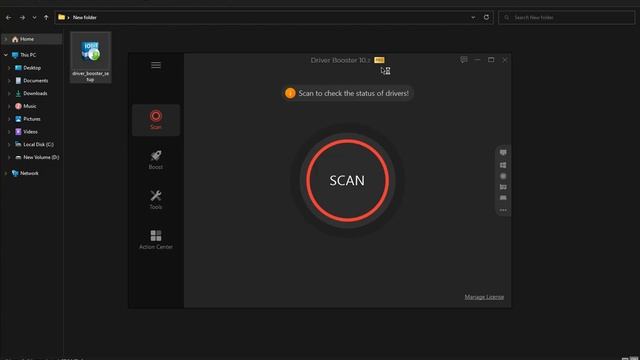Expand the Music node chevron

pyautogui.click(x=9, y=106)
